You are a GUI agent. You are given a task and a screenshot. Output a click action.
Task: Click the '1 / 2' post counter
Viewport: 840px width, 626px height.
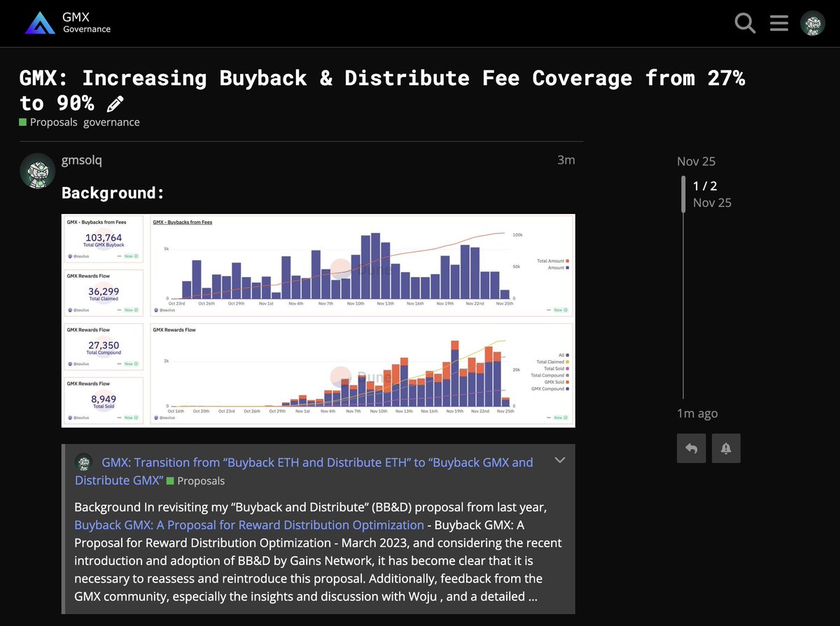[x=705, y=186]
